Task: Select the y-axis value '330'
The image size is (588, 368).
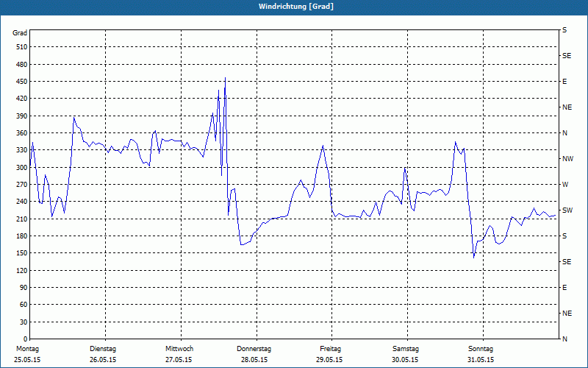Action: (x=22, y=150)
